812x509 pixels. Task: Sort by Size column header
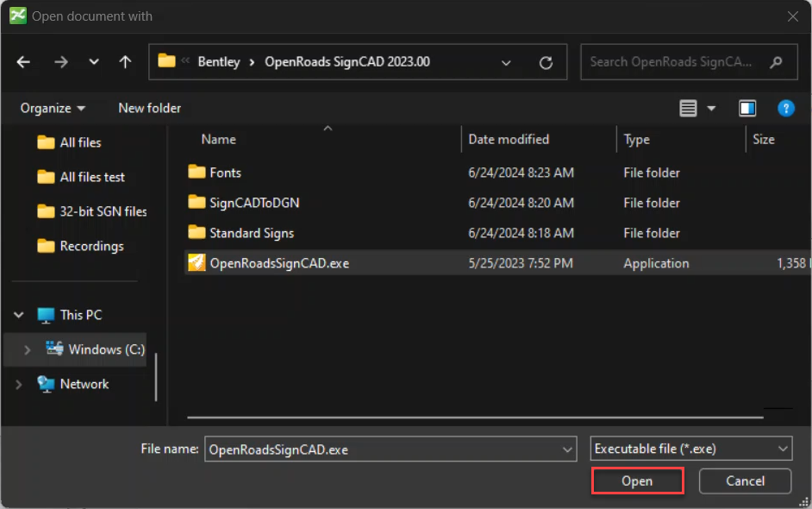coord(764,140)
